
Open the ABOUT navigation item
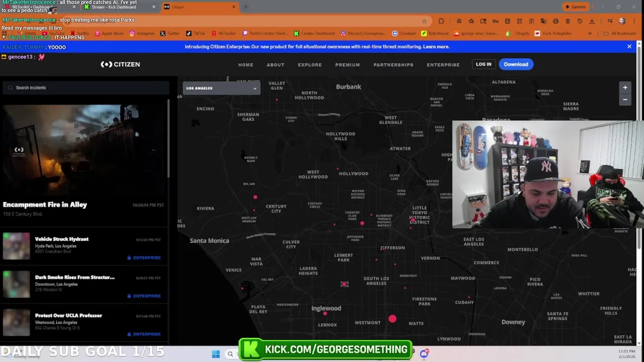(x=275, y=65)
